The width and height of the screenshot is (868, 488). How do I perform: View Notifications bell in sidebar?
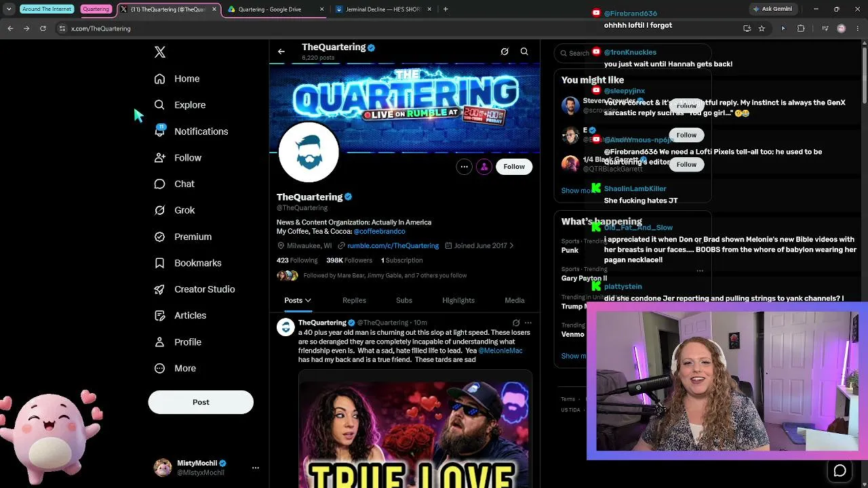pos(160,131)
